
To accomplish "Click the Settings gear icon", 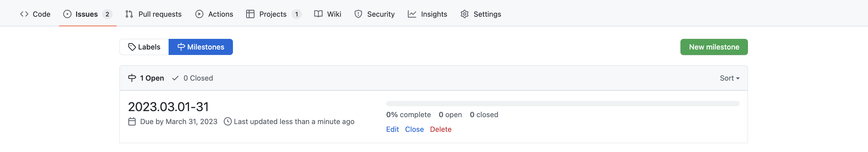I will coord(465,14).
